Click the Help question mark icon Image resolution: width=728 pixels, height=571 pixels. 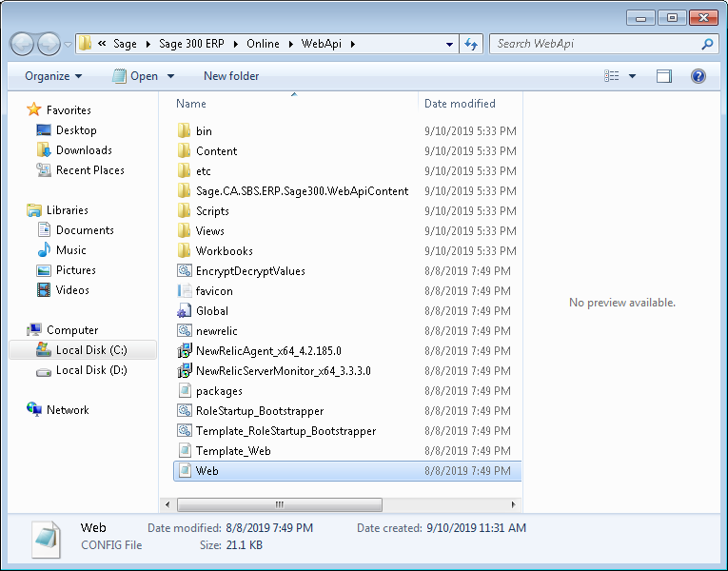698,76
